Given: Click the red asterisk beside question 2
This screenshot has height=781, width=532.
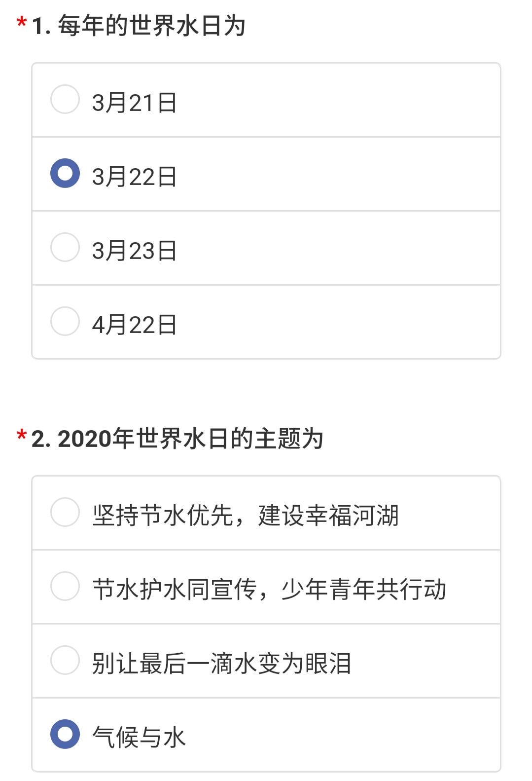Looking at the screenshot, I should (x=22, y=435).
